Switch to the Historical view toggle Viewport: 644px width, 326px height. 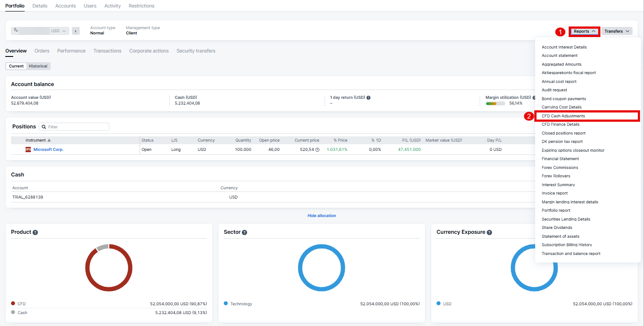[x=38, y=66]
